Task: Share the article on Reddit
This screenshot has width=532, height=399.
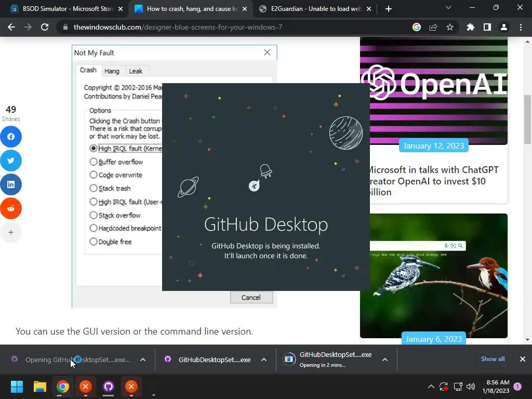Action: click(11, 208)
